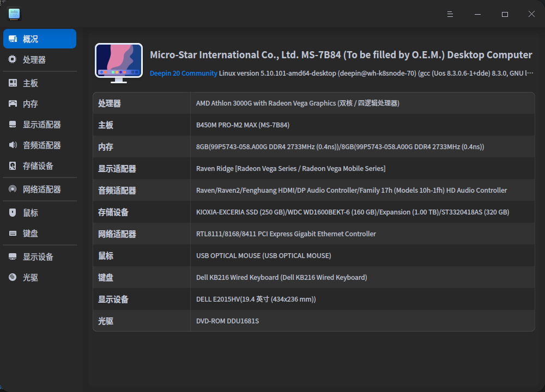
Task: Click the 音频适配器 row label in table
Action: click(x=117, y=191)
